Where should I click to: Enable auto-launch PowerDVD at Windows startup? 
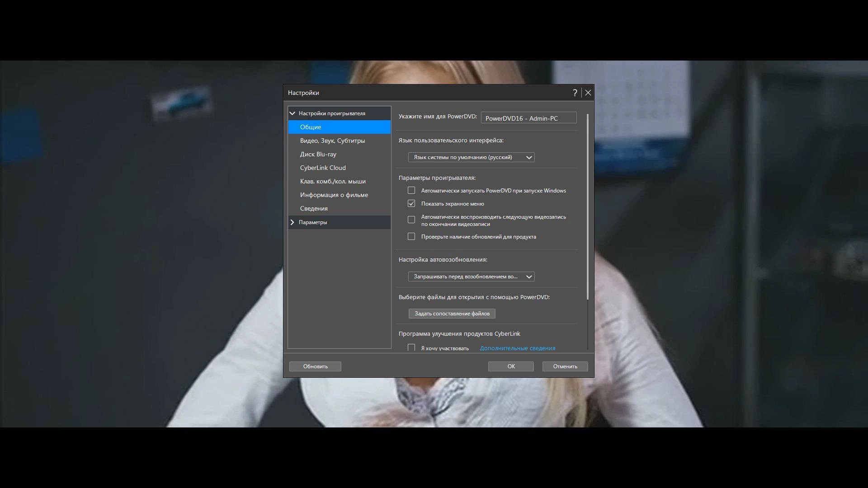pyautogui.click(x=411, y=191)
